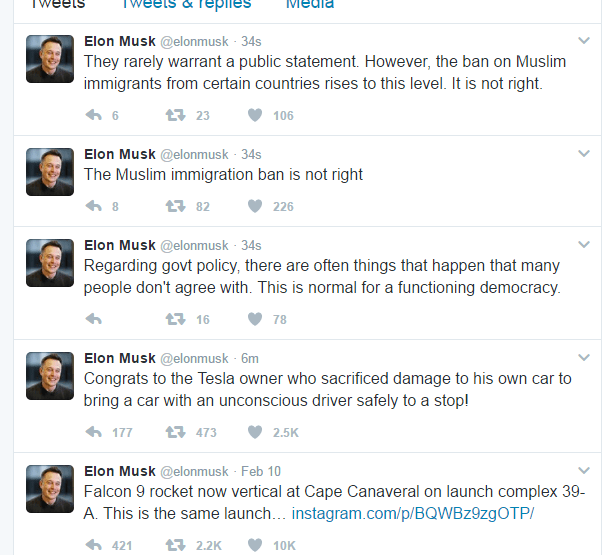Open options chevron on first tweet

tap(584, 40)
